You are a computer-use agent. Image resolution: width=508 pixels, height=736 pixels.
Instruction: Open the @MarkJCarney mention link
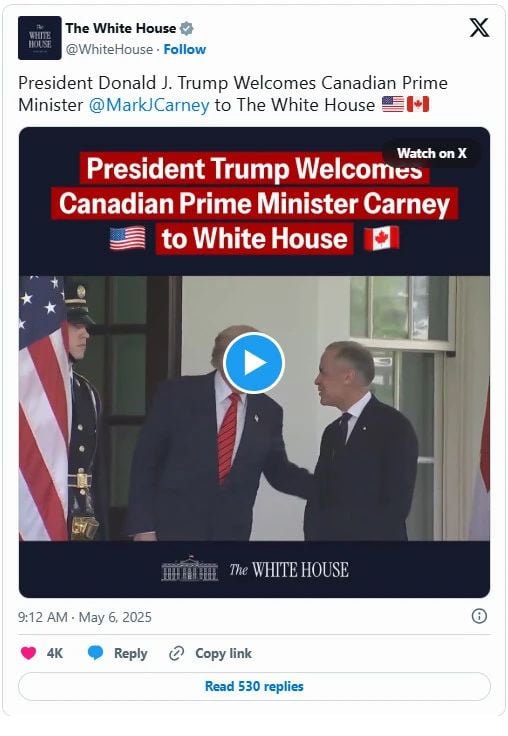[149, 105]
